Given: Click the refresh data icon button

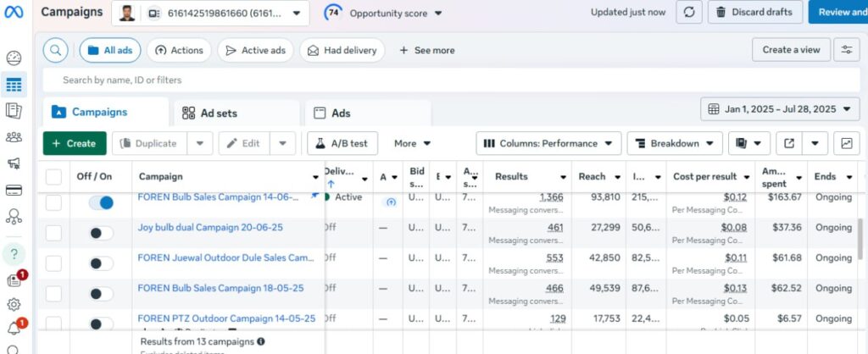Looking at the screenshot, I should [687, 13].
